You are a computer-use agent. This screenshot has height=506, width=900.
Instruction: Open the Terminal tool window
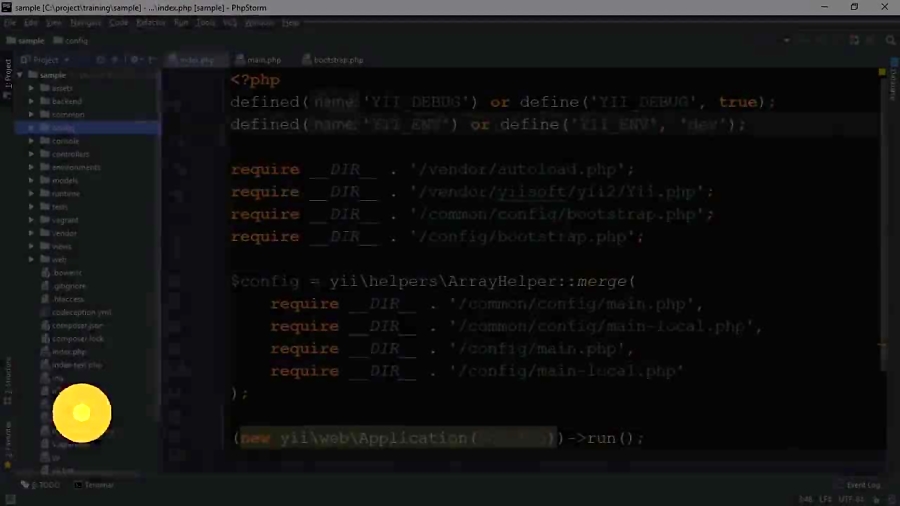(94, 485)
